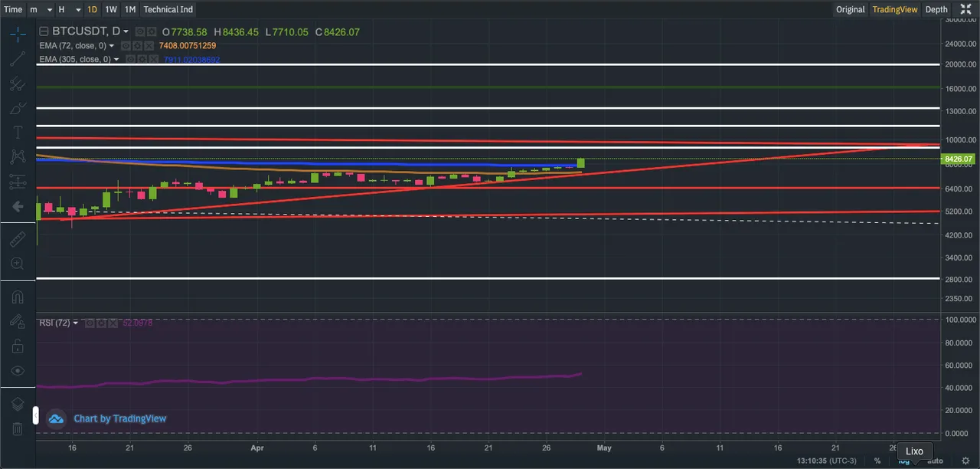Open EMA 72 indicator settings gear
This screenshot has height=469, width=980.
(x=136, y=46)
